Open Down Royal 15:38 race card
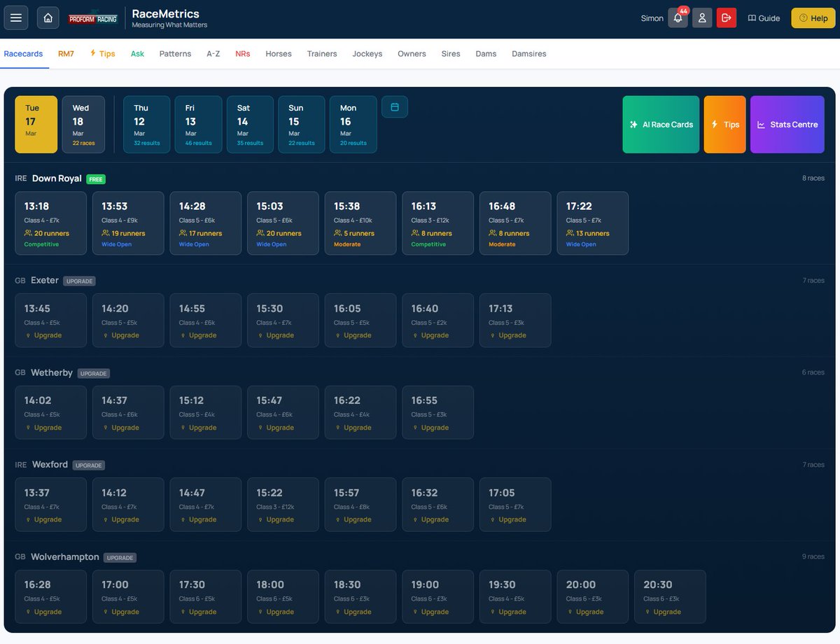Image resolution: width=840 pixels, height=644 pixels. pyautogui.click(x=360, y=223)
